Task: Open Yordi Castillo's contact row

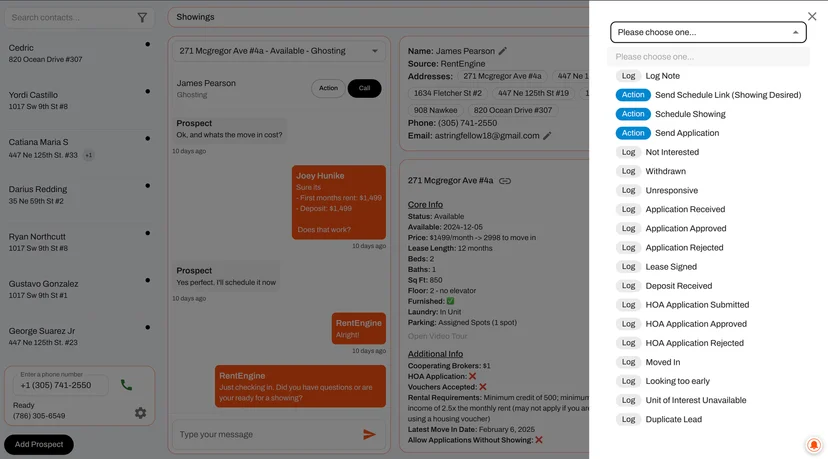Action: click(x=79, y=100)
